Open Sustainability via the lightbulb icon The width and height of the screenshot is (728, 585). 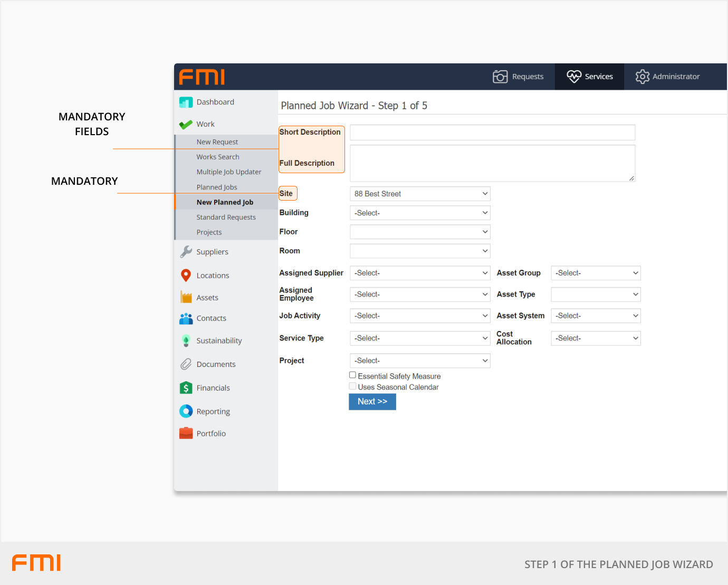[x=186, y=341]
